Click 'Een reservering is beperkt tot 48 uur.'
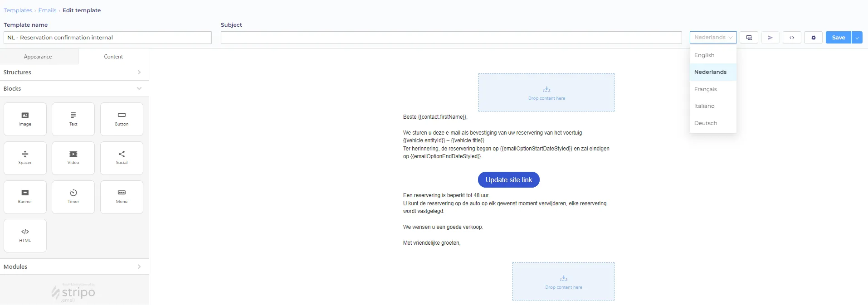Viewport: 868px width, 305px height. coord(446,195)
